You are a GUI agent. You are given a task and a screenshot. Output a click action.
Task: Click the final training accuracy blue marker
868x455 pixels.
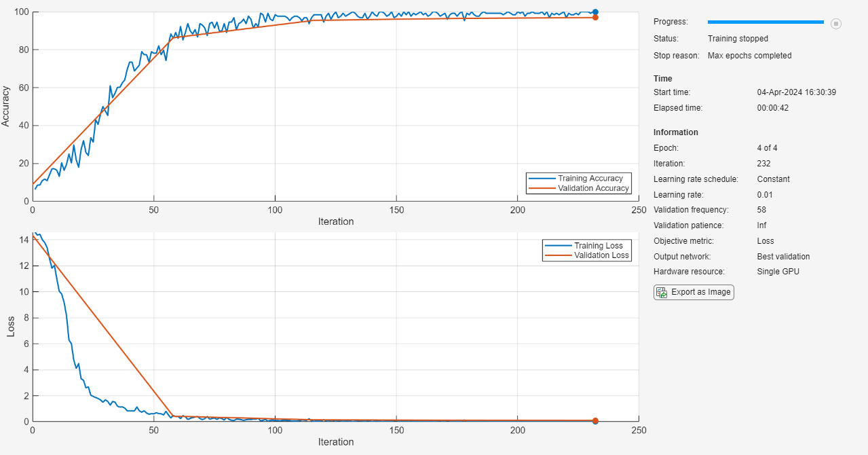click(x=595, y=12)
